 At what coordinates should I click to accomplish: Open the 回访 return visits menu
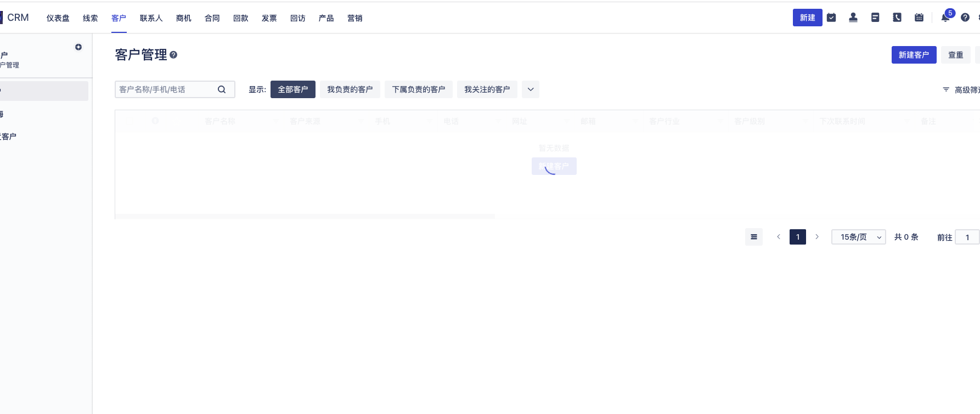coord(298,18)
